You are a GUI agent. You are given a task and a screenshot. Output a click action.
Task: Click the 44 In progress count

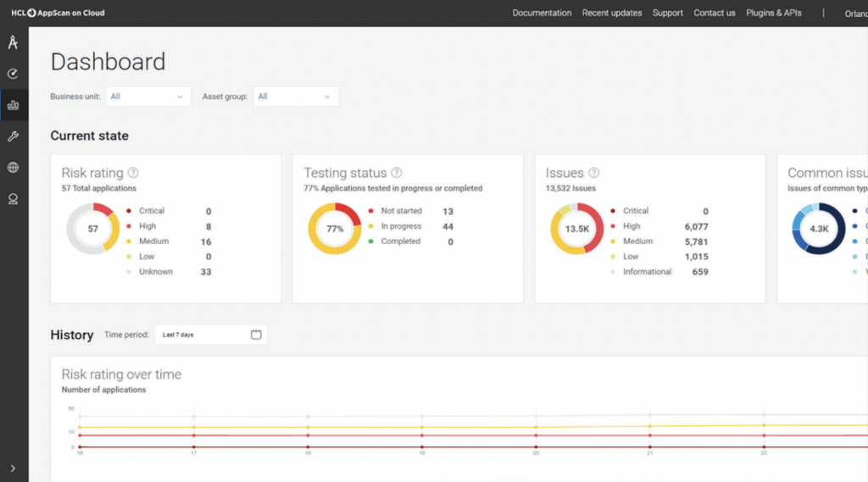[x=448, y=226]
